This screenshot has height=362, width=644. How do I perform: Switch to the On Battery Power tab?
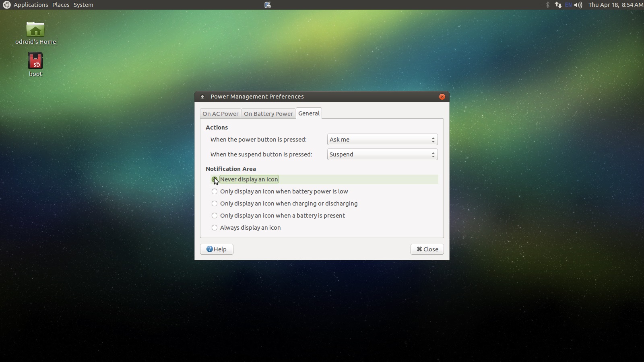[268, 114]
